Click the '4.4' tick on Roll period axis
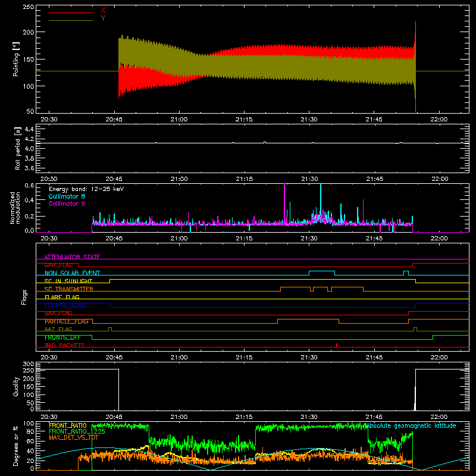This screenshot has width=476, height=476. (29, 129)
